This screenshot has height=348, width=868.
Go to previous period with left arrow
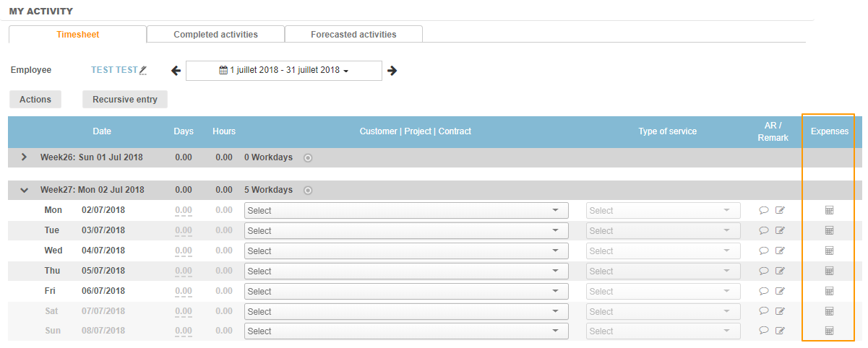[176, 71]
